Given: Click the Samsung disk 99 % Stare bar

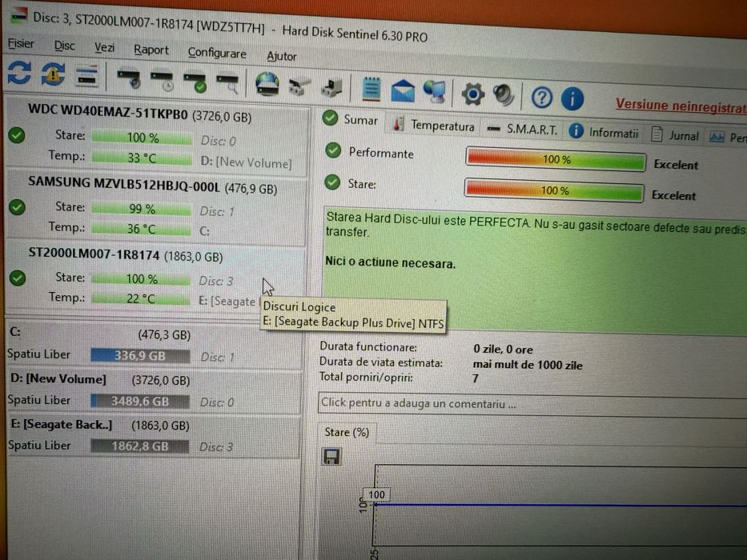Looking at the screenshot, I should 142,209.
